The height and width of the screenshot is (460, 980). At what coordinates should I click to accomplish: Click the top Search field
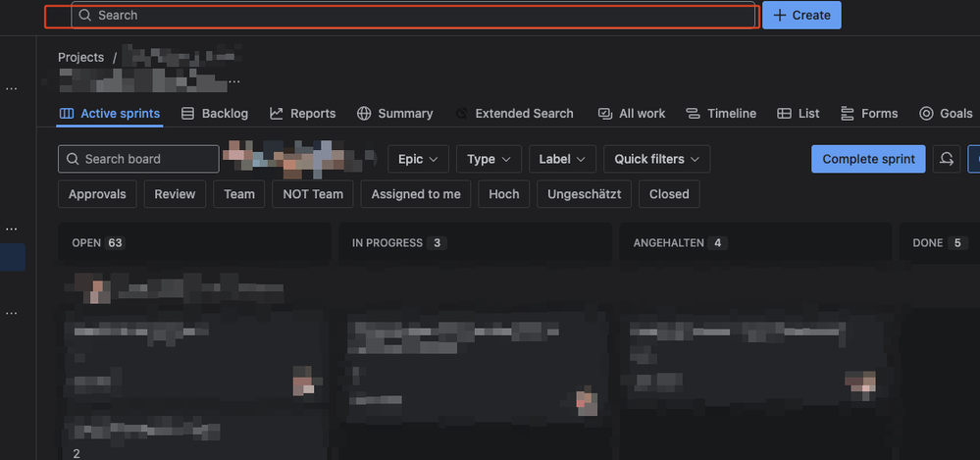(x=413, y=15)
